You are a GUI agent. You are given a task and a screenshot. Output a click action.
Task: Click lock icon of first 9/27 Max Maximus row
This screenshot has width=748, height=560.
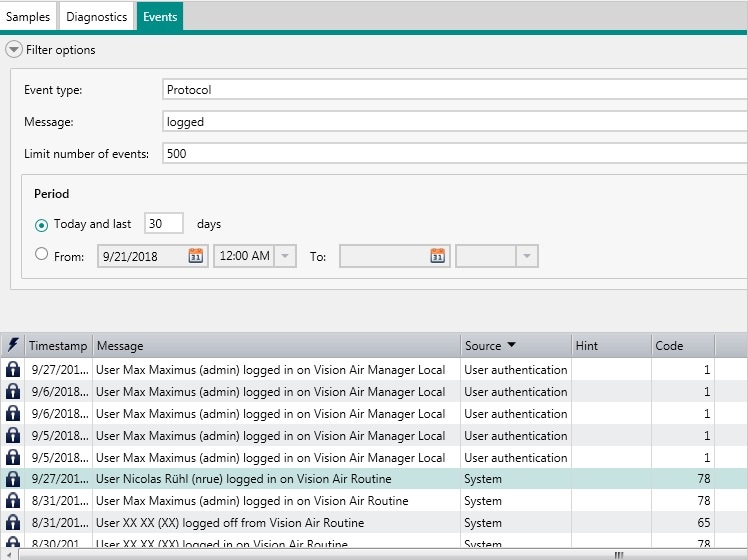[x=13, y=369]
